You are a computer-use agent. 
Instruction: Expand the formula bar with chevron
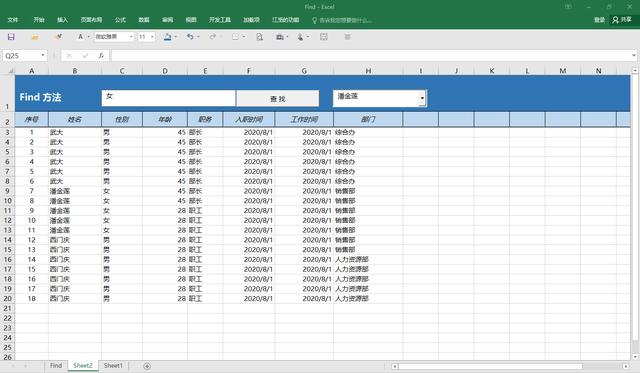click(633, 55)
